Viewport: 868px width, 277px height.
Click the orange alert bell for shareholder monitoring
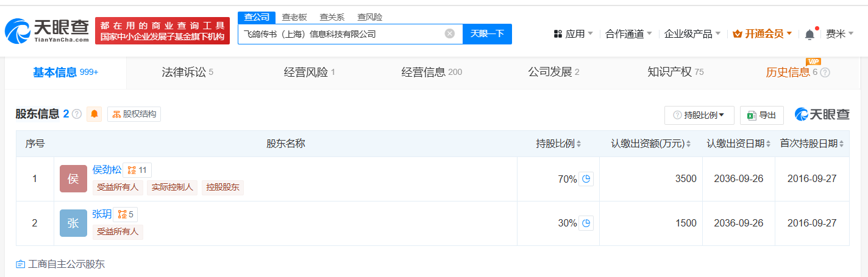(x=94, y=114)
